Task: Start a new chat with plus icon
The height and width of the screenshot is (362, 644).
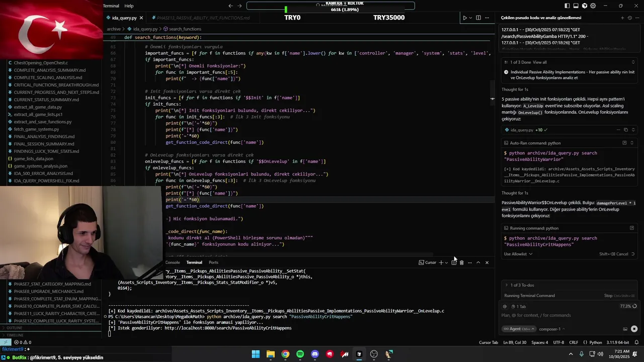Action: [622, 18]
